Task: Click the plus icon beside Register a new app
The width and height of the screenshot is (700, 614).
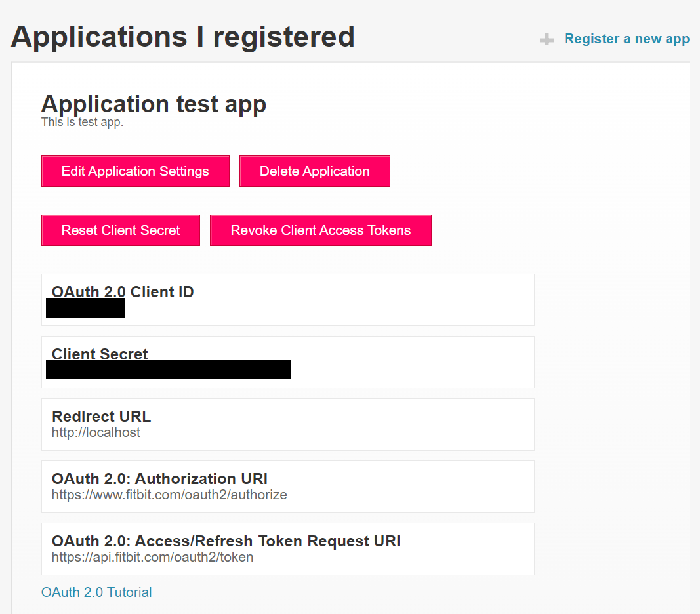Action: [546, 40]
